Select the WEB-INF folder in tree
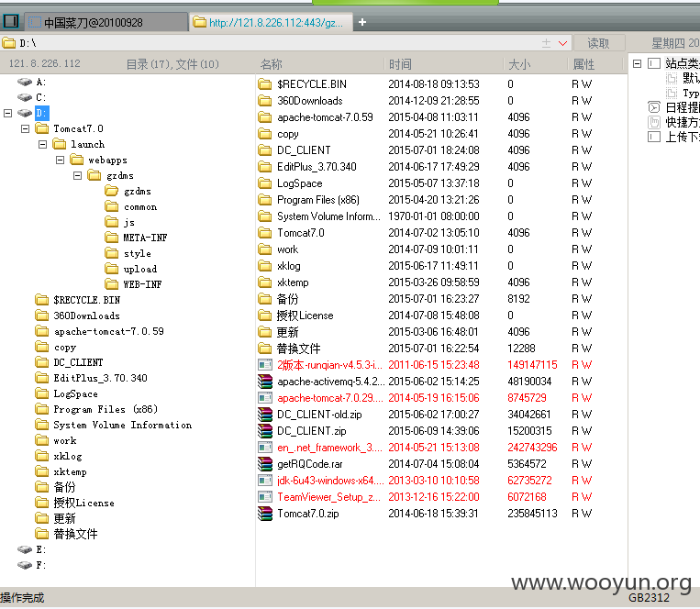 (142, 284)
